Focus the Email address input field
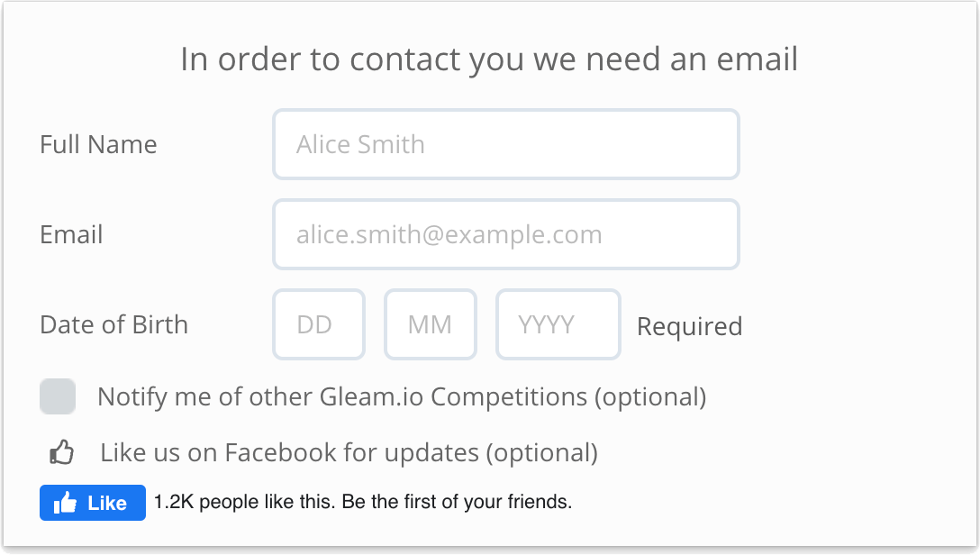980x555 pixels. (505, 234)
